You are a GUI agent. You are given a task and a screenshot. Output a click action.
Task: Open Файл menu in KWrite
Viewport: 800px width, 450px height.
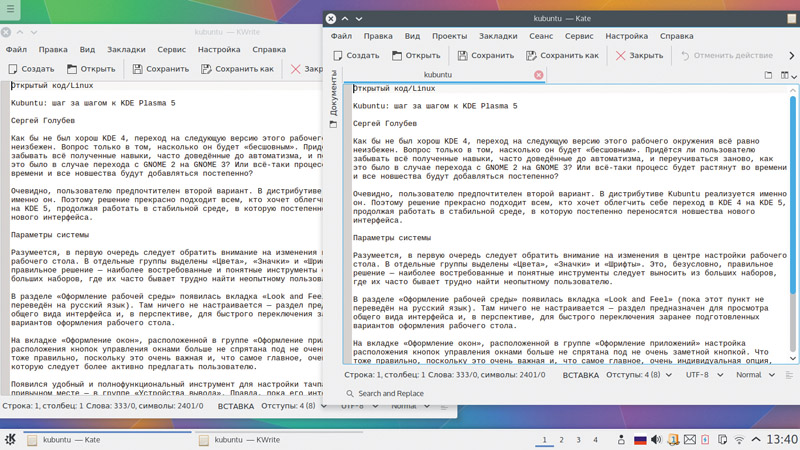(x=16, y=49)
